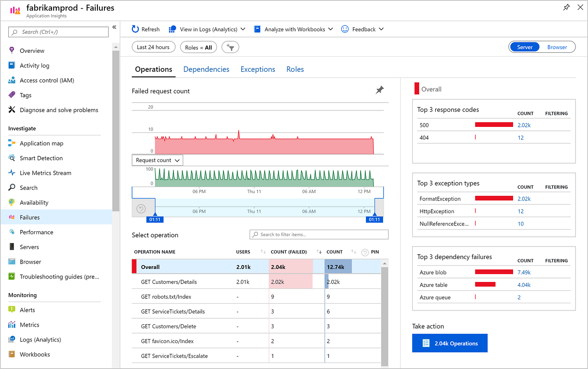Pin the Failed request count chart
This screenshot has height=369, width=588.
click(380, 90)
